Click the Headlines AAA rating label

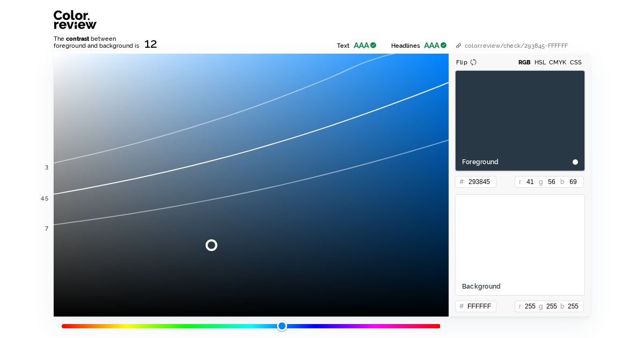tap(431, 46)
